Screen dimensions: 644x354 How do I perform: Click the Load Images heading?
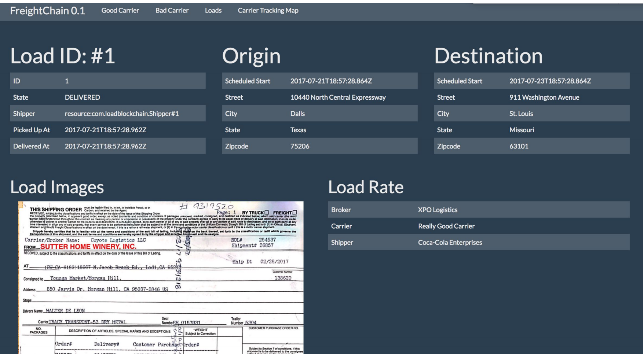(57, 187)
